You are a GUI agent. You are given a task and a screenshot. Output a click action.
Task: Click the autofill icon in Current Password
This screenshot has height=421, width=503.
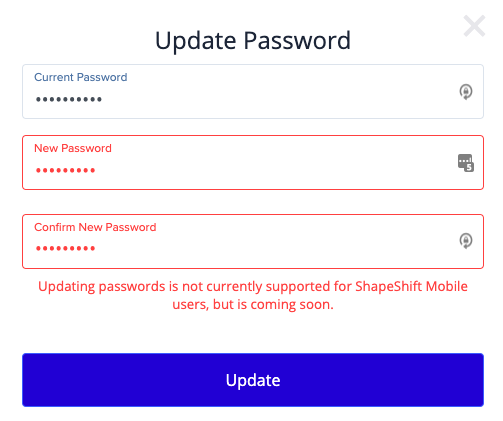(x=466, y=92)
